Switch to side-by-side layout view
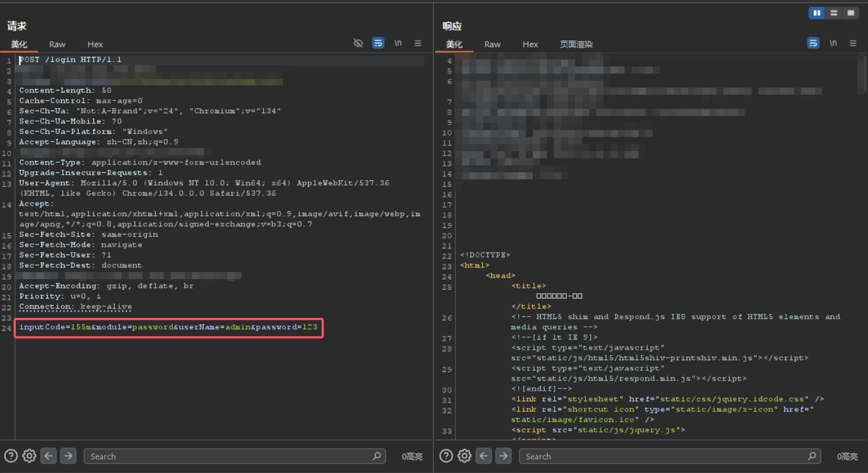This screenshot has height=473, width=868. pos(817,13)
